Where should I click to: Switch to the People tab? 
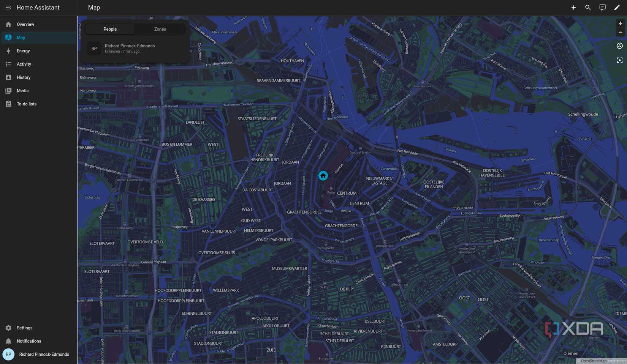(110, 29)
